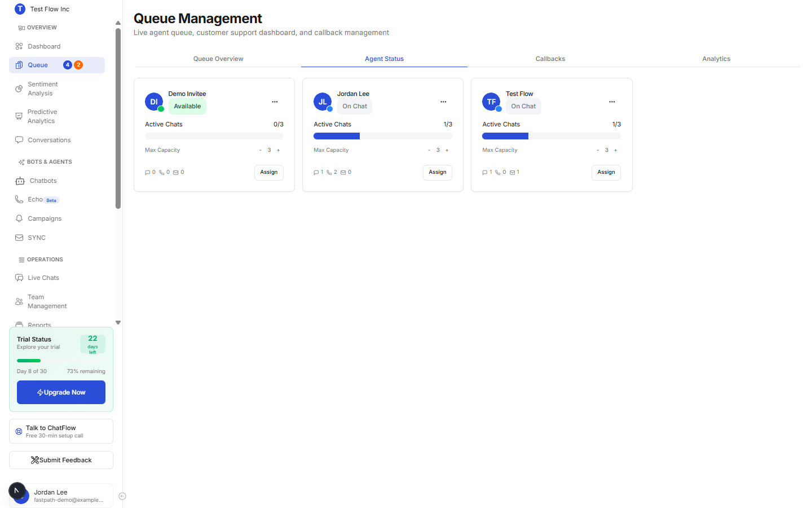Click the Chatbots robot icon
Image resolution: width=812 pixels, height=508 pixels.
pos(20,181)
